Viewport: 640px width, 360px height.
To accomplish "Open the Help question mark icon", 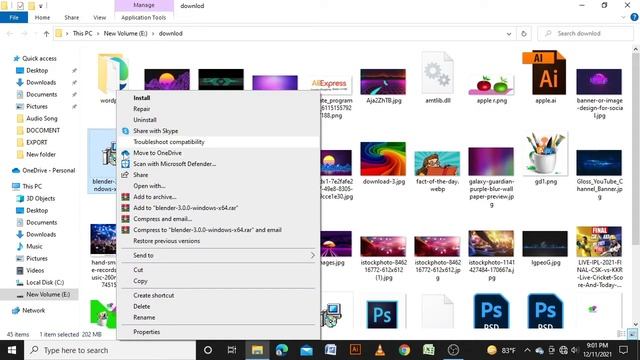I will (x=634, y=17).
